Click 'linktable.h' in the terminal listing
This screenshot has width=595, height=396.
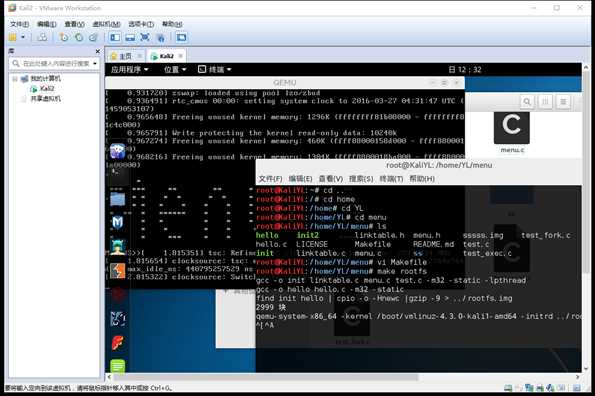pyautogui.click(x=379, y=235)
